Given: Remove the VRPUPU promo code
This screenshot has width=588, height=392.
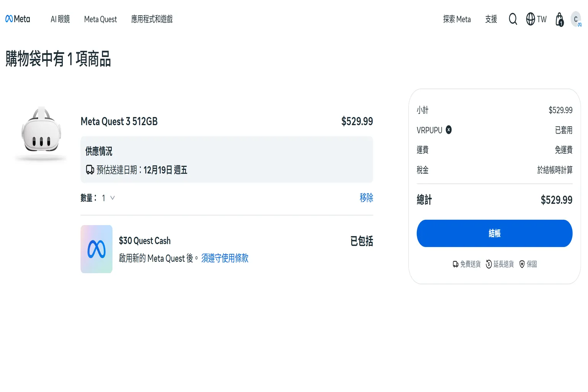Looking at the screenshot, I should [x=448, y=130].
